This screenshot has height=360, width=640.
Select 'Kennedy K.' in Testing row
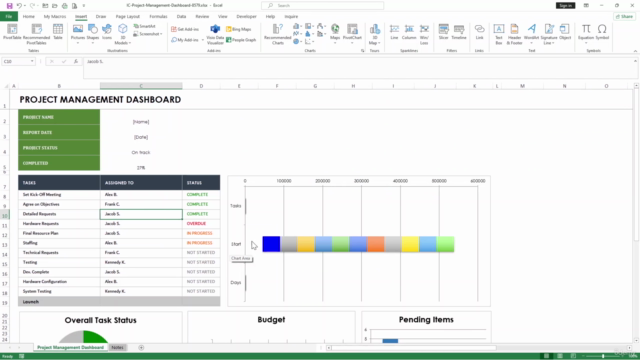click(x=115, y=262)
